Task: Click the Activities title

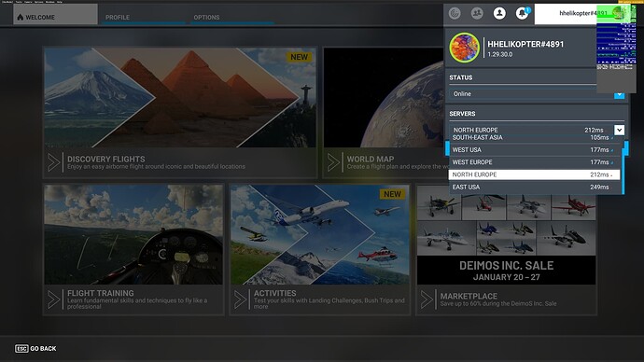Action: [274, 293]
